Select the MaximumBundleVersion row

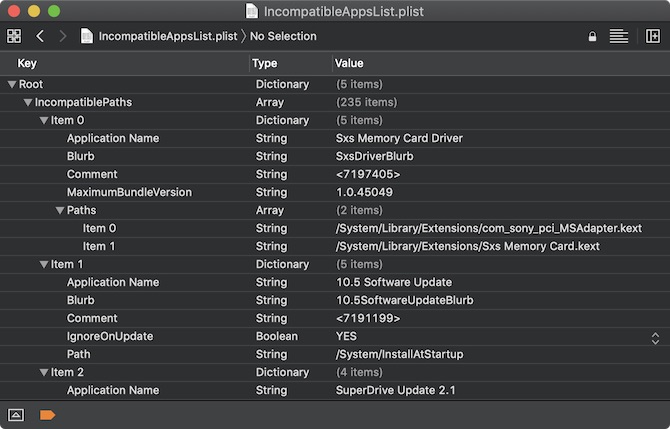pos(129,192)
